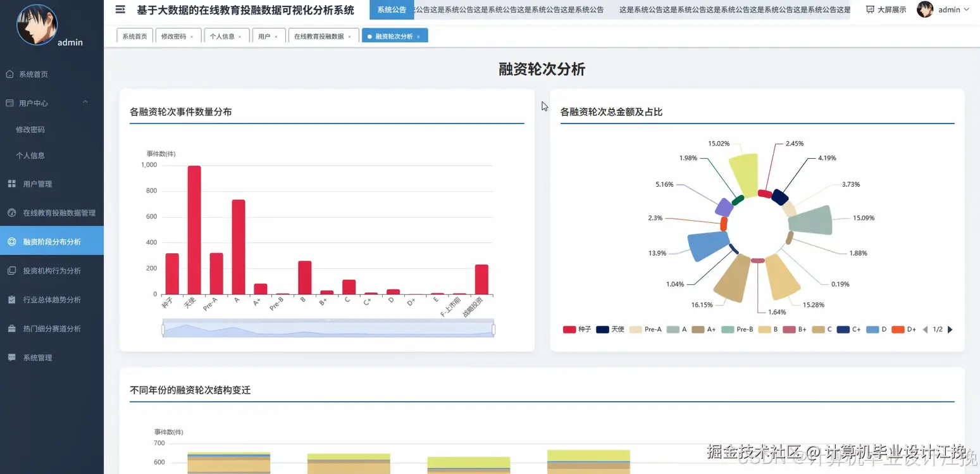This screenshot has height=474, width=980.
Task: Toggle the Pre-B legend series
Action: 737,330
